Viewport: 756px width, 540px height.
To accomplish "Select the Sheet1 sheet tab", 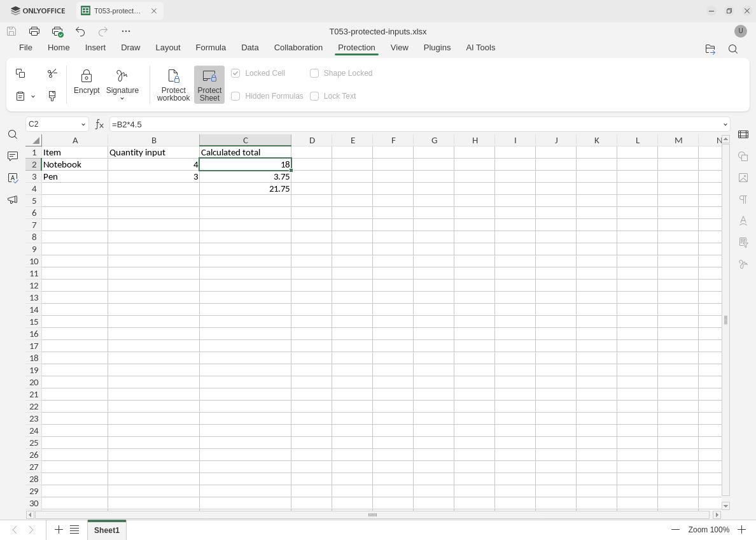I will tap(106, 530).
